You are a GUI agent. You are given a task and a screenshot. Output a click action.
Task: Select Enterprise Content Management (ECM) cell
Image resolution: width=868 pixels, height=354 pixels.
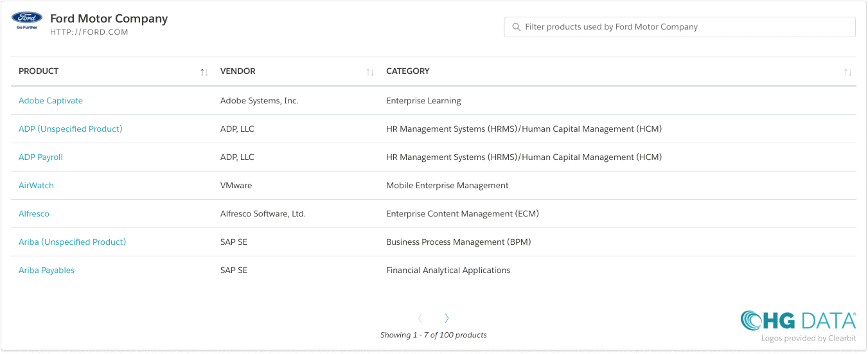click(463, 213)
